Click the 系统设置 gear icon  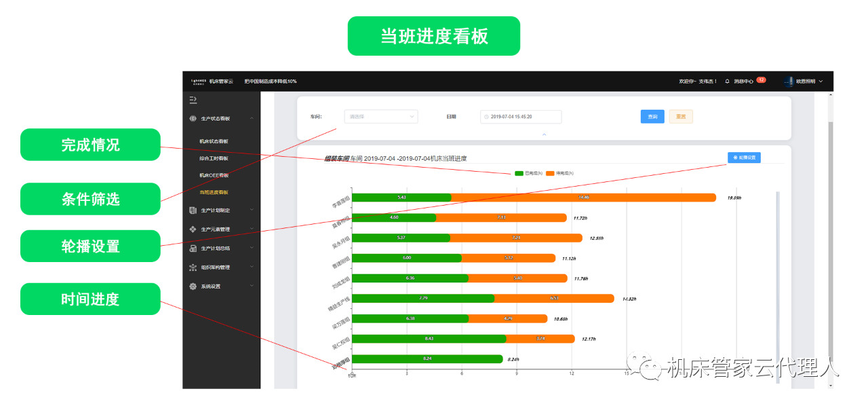[193, 287]
